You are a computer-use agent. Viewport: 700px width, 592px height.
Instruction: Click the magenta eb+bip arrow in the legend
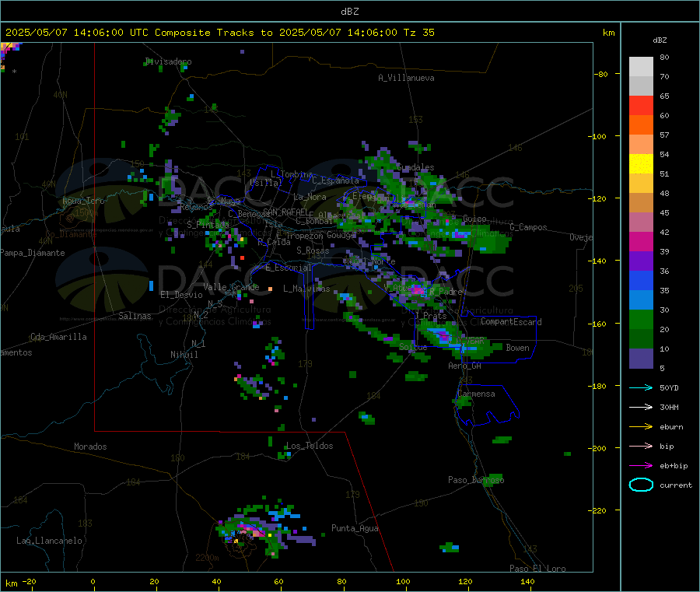(641, 466)
